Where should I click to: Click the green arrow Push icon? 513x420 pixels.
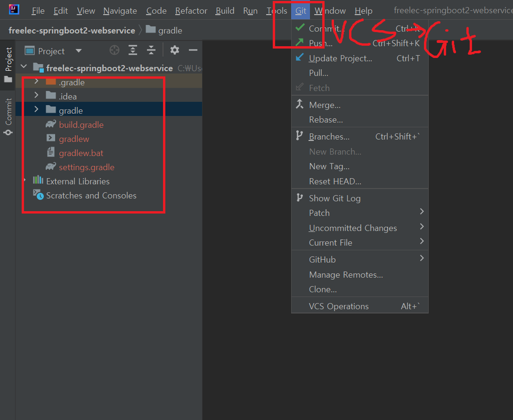(300, 42)
